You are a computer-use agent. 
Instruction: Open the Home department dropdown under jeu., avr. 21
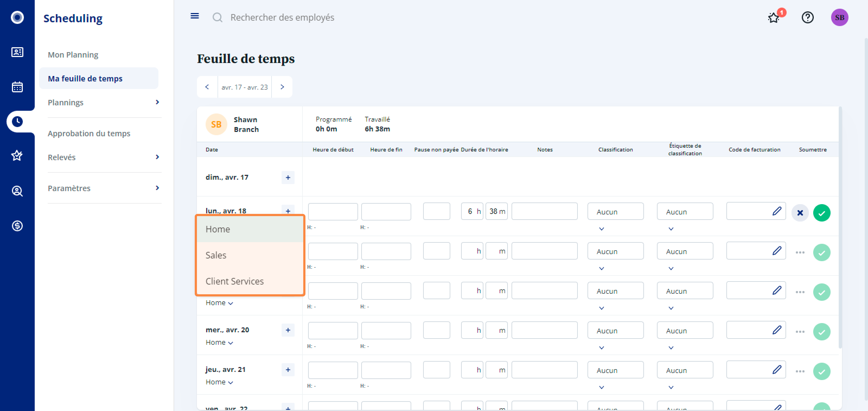219,382
